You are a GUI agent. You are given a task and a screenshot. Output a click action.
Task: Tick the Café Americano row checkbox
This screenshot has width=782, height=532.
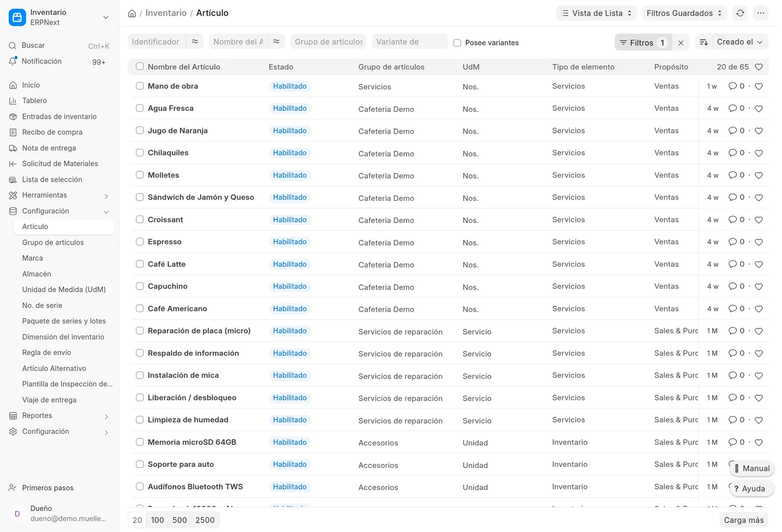140,309
